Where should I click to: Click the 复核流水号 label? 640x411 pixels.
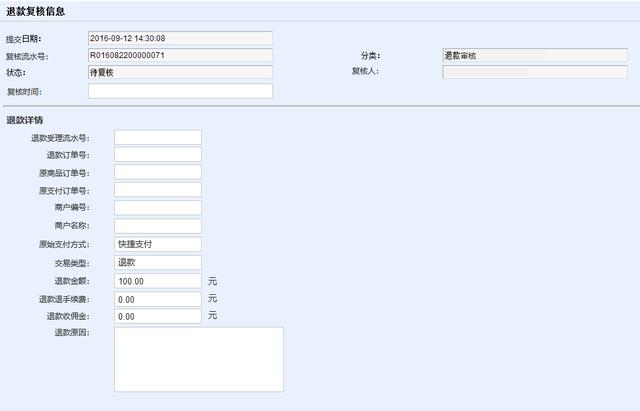(27, 56)
